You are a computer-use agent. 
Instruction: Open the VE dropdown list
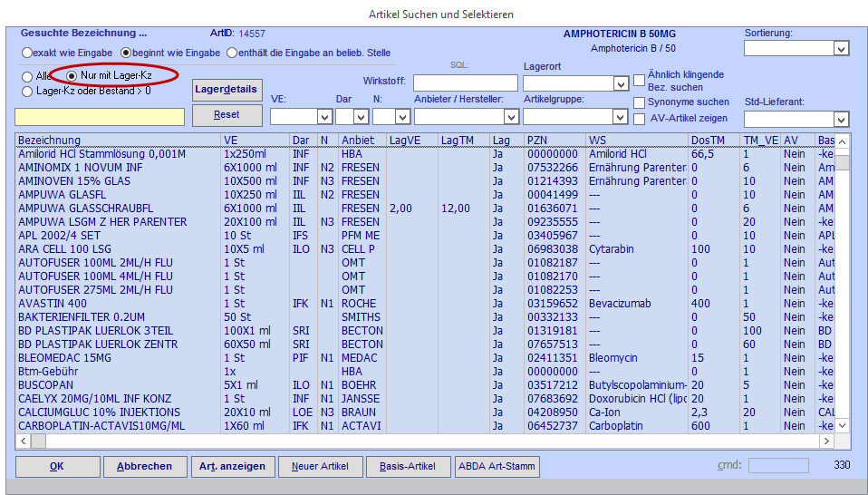coord(324,117)
